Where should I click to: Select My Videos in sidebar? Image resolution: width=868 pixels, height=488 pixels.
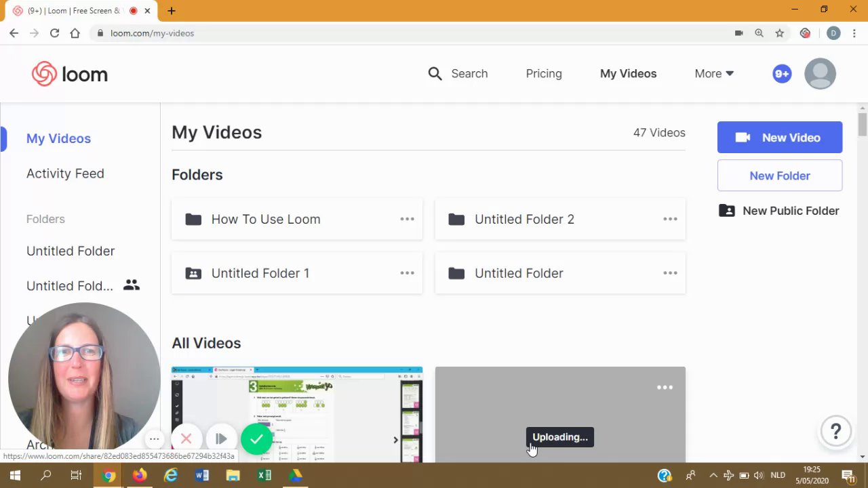[58, 138]
